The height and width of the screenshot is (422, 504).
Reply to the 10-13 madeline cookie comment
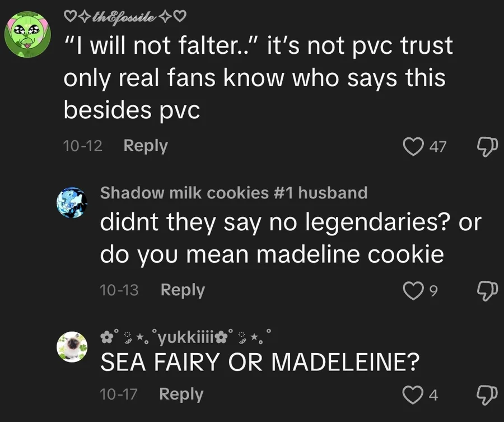pos(183,290)
